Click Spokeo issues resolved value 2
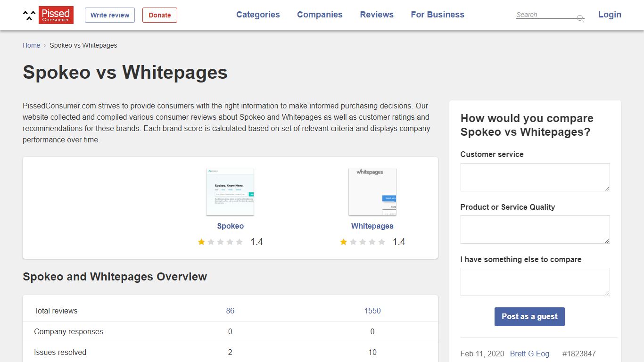The width and height of the screenshot is (644, 362). 230,352
